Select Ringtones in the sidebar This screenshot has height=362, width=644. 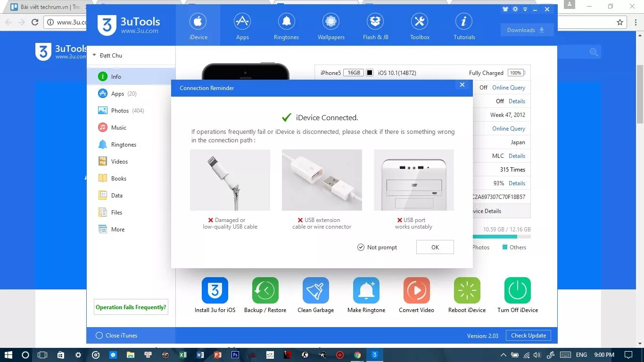point(131,144)
